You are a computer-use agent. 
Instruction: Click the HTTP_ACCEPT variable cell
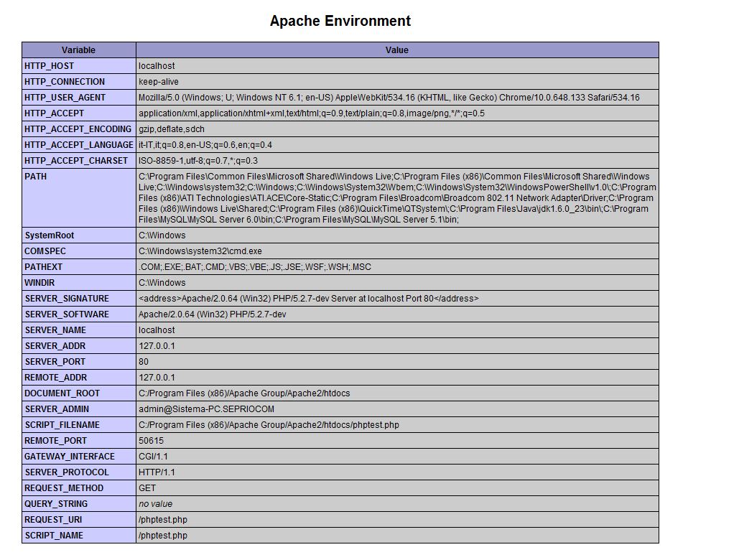coord(79,113)
